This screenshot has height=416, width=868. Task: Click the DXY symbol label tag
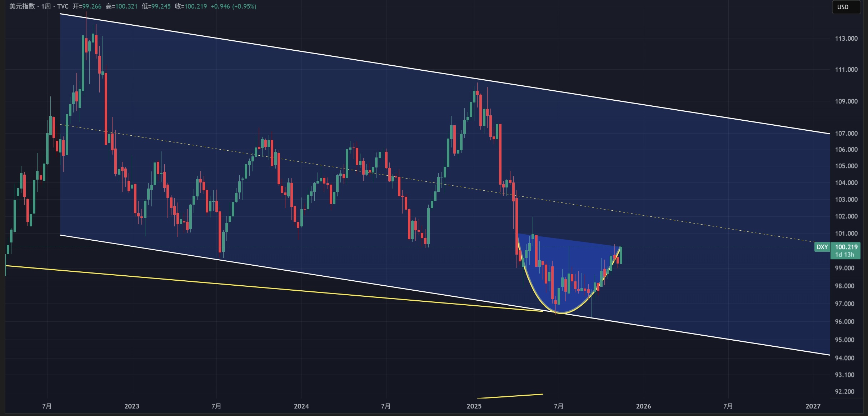click(x=822, y=247)
